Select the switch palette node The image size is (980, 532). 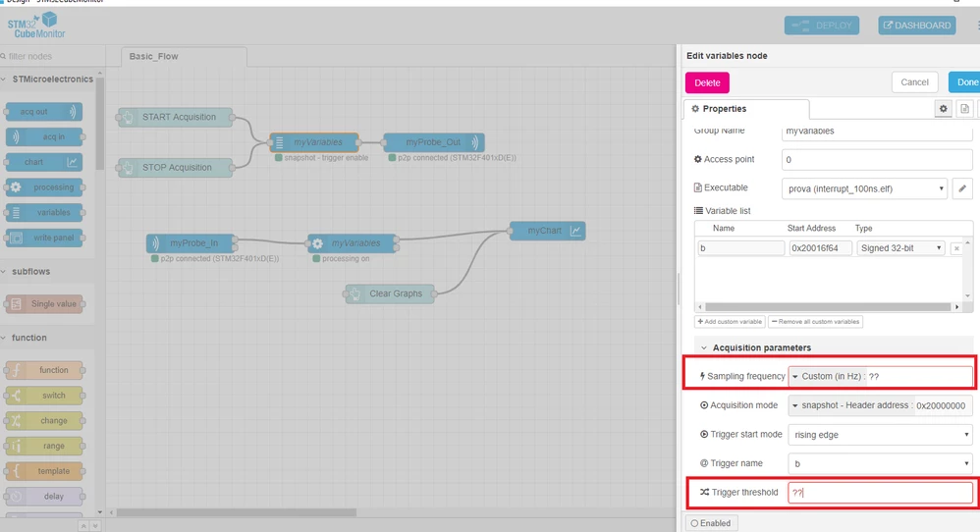[x=44, y=396]
